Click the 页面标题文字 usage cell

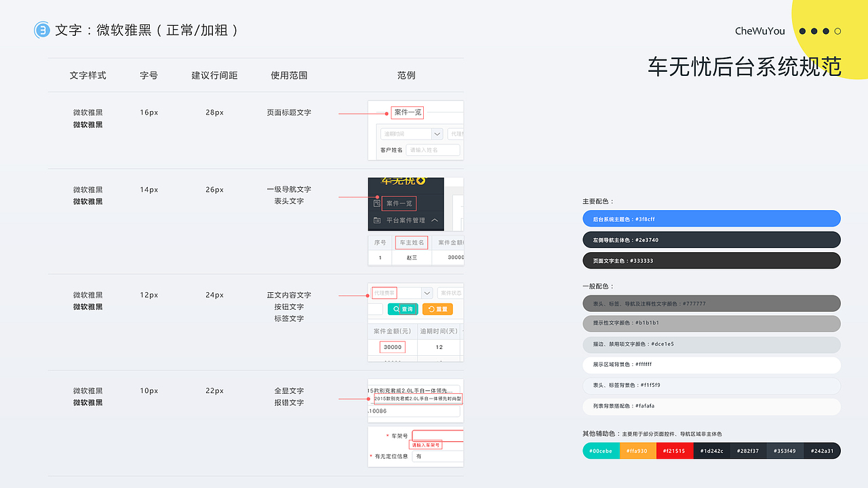tap(289, 113)
